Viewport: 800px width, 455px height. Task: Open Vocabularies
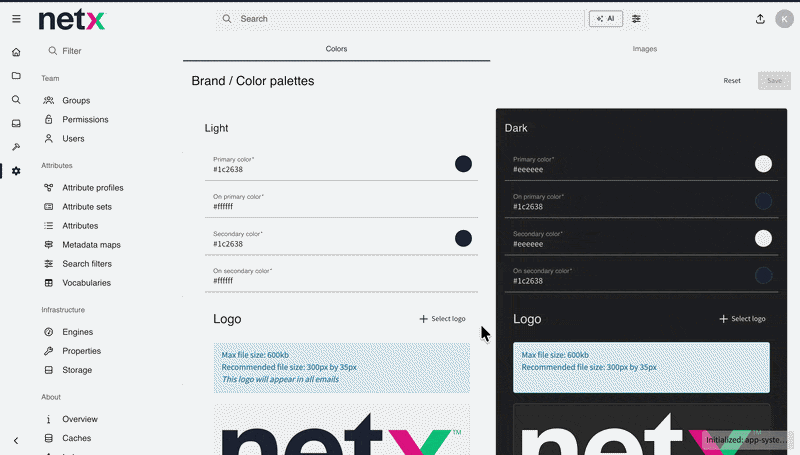(86, 283)
